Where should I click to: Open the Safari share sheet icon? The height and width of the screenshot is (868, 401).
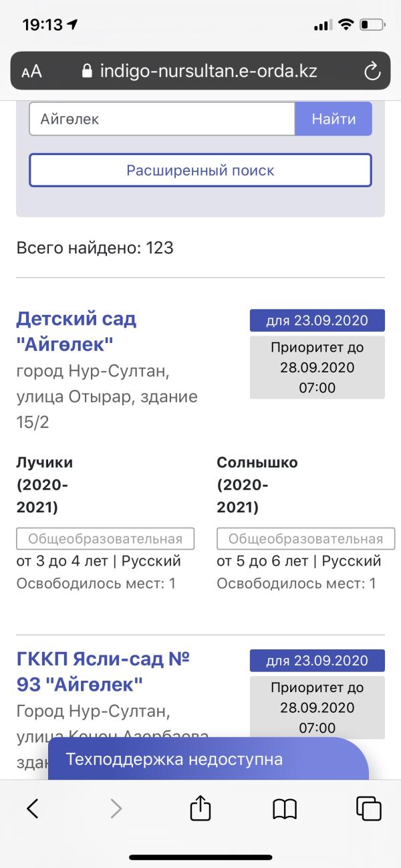(200, 808)
